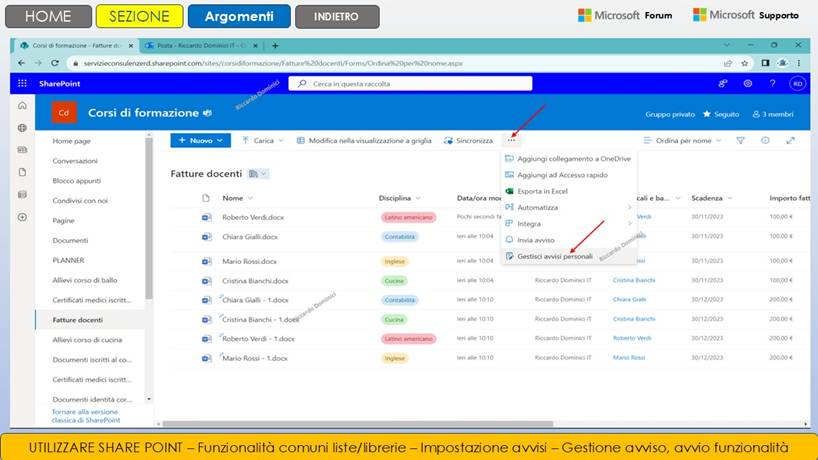The height and width of the screenshot is (460, 818).
Task: Open the RD account avatar
Action: 797,83
